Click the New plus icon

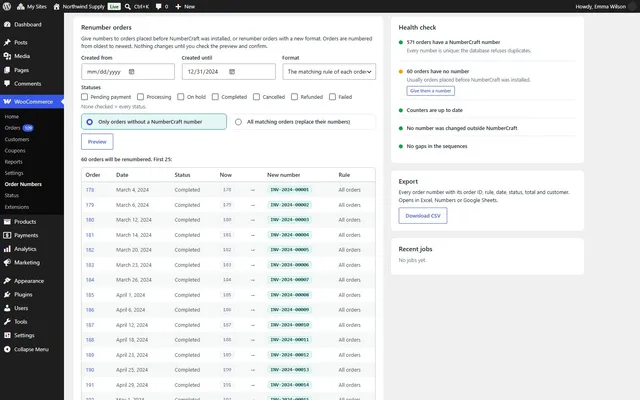(178, 7)
